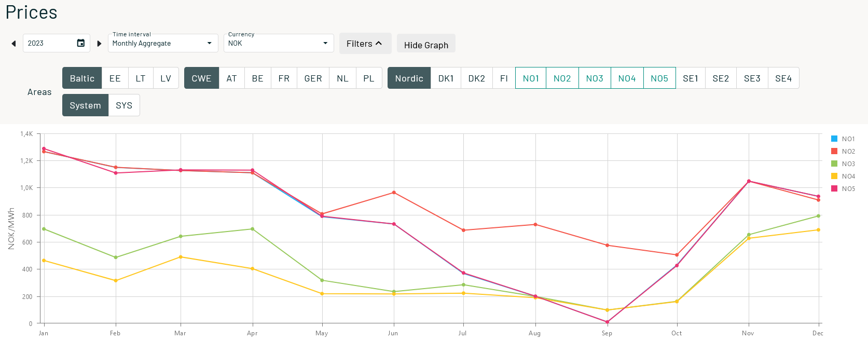Click the 2023 year input field

[x=50, y=43]
